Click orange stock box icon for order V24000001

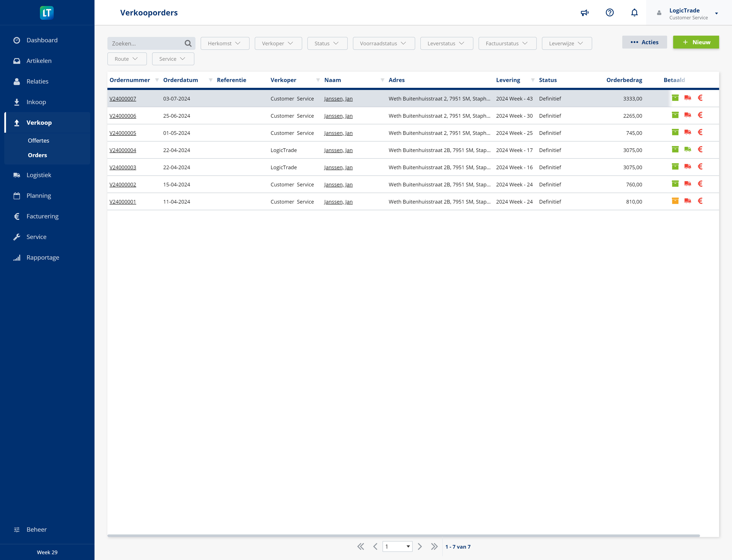pos(675,201)
